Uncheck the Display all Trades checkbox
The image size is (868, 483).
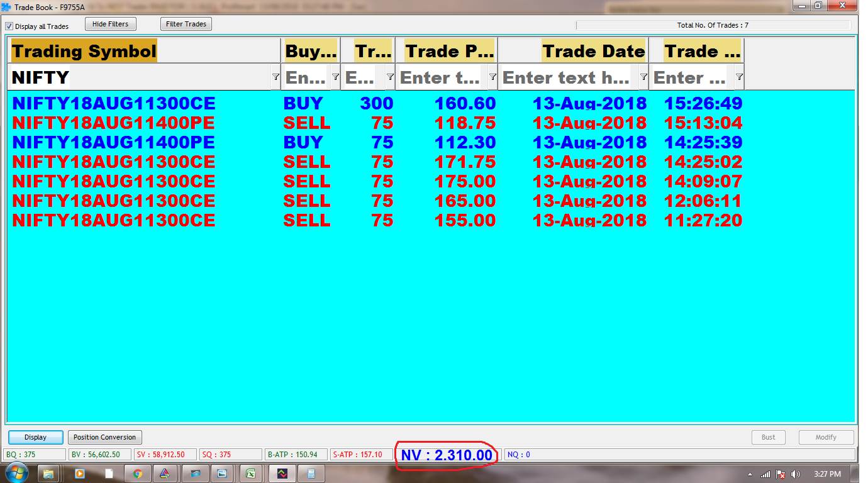(x=9, y=26)
